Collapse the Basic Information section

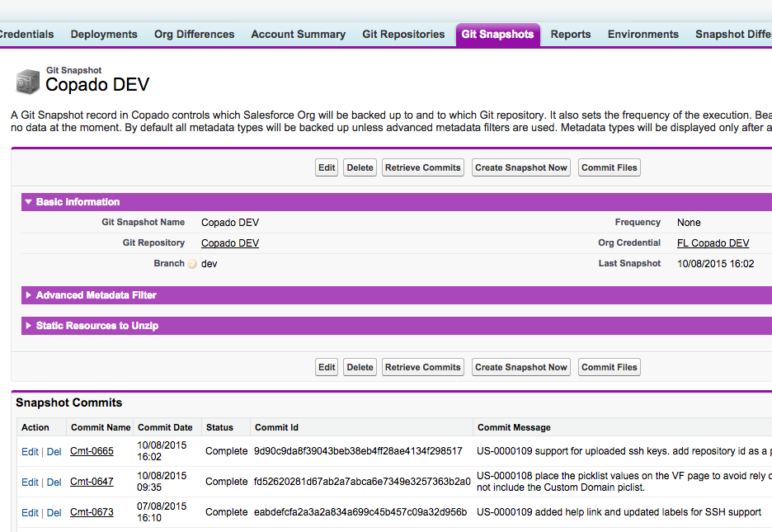(29, 202)
